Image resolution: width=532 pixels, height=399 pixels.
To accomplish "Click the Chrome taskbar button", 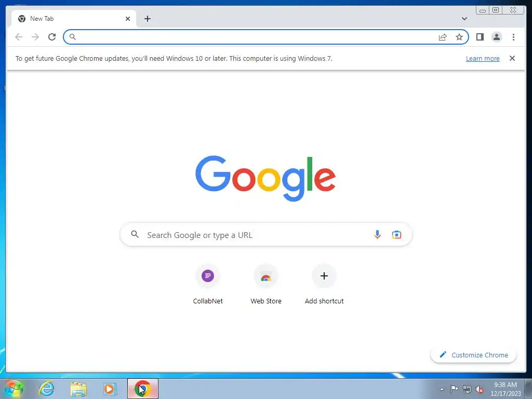I will point(143,389).
